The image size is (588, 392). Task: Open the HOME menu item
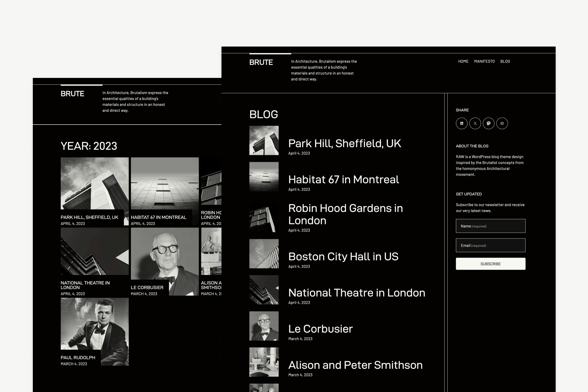click(x=463, y=61)
